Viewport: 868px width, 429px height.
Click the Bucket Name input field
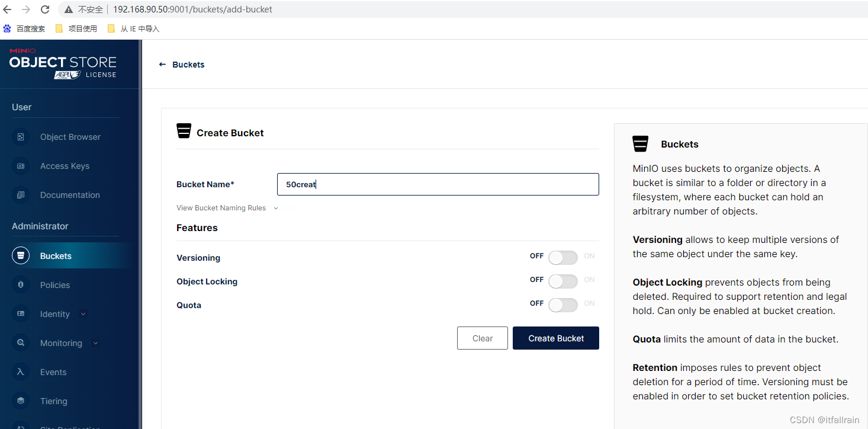pyautogui.click(x=438, y=184)
